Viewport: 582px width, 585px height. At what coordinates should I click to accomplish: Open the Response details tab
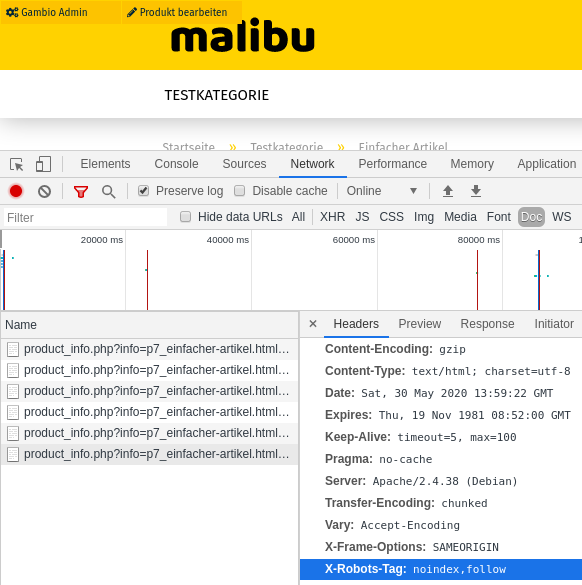tap(487, 324)
